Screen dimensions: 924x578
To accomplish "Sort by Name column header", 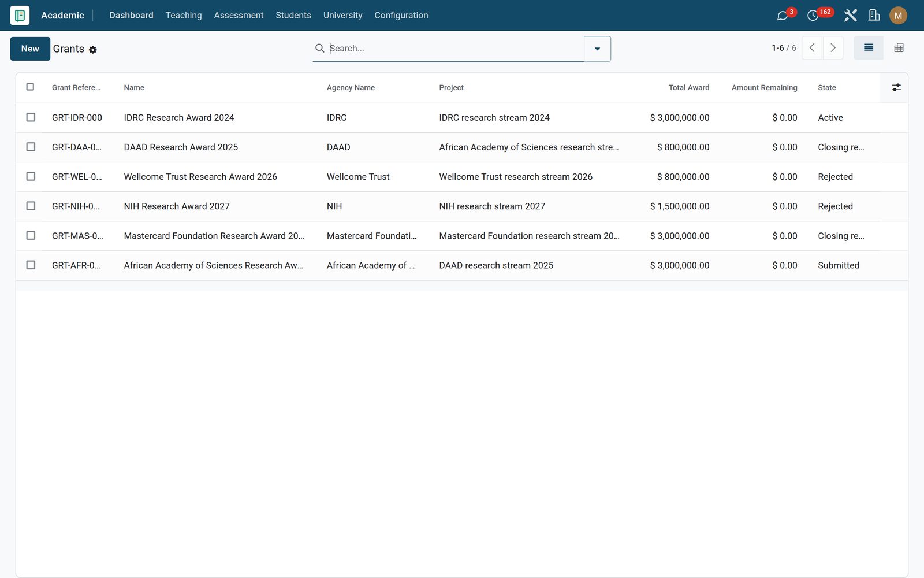I will [x=134, y=88].
